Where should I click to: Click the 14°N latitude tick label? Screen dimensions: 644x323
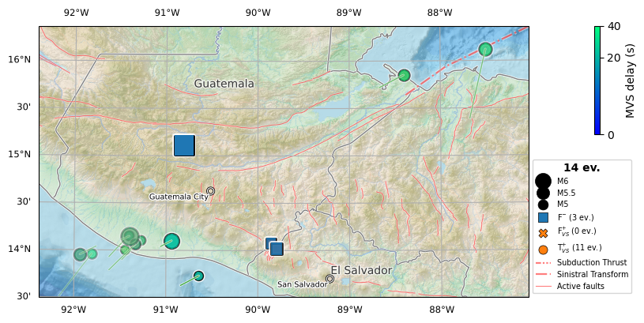pyautogui.click(x=19, y=249)
